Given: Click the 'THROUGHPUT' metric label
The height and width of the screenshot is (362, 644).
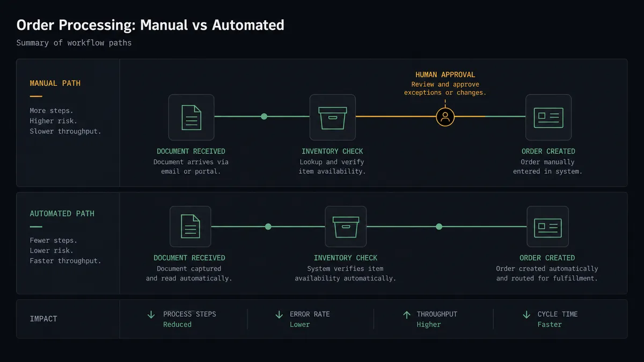Looking at the screenshot, I should coord(437,314).
